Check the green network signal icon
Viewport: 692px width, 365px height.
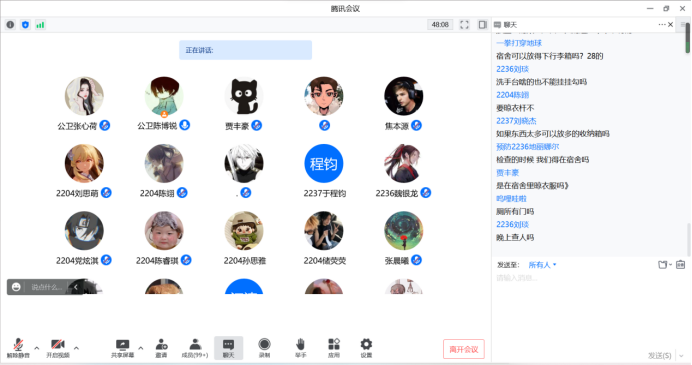[x=40, y=25]
